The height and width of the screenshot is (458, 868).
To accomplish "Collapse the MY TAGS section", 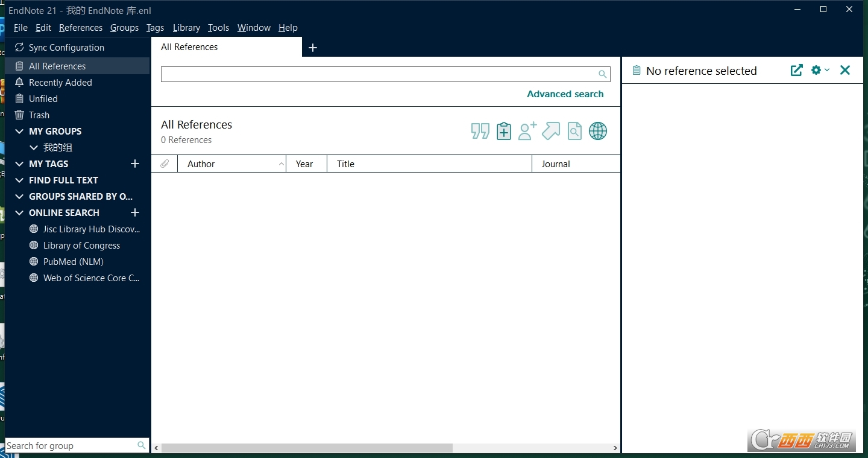I will click(19, 164).
